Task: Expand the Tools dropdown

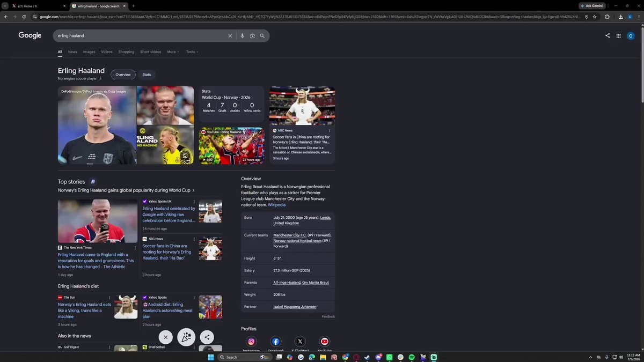Action: pos(192,52)
